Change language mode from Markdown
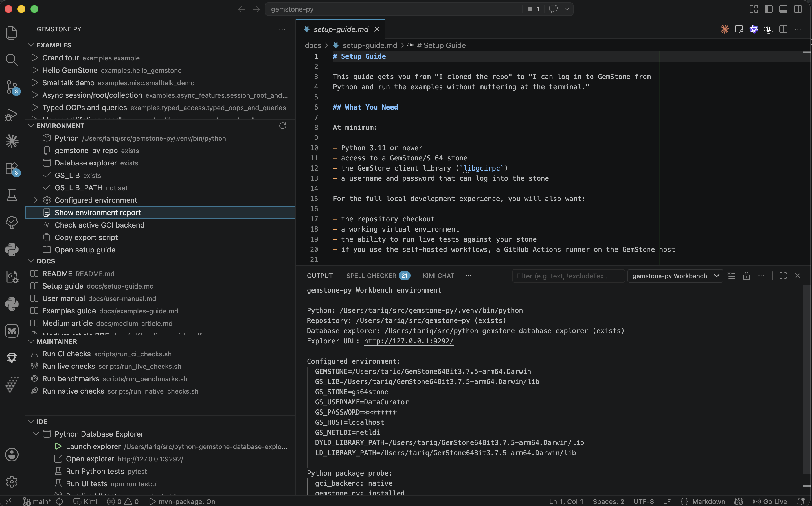This screenshot has height=506, width=812. point(708,501)
